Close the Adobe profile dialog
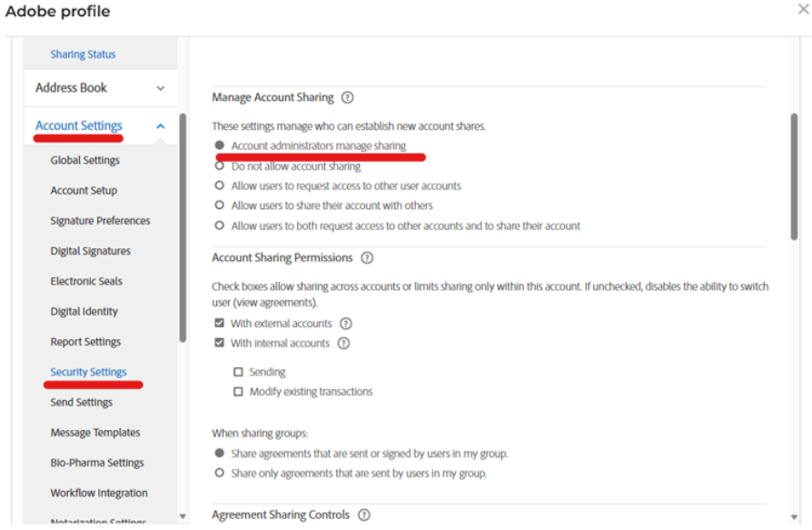Screen dimensions: 812x530 pos(802,9)
